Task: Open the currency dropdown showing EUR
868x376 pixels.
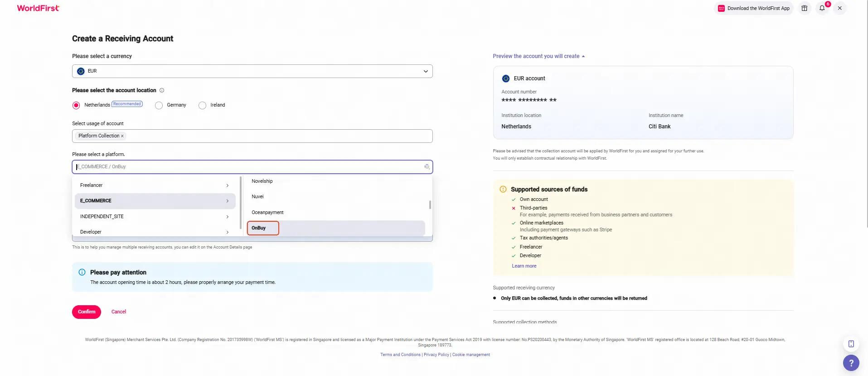Action: [x=252, y=71]
